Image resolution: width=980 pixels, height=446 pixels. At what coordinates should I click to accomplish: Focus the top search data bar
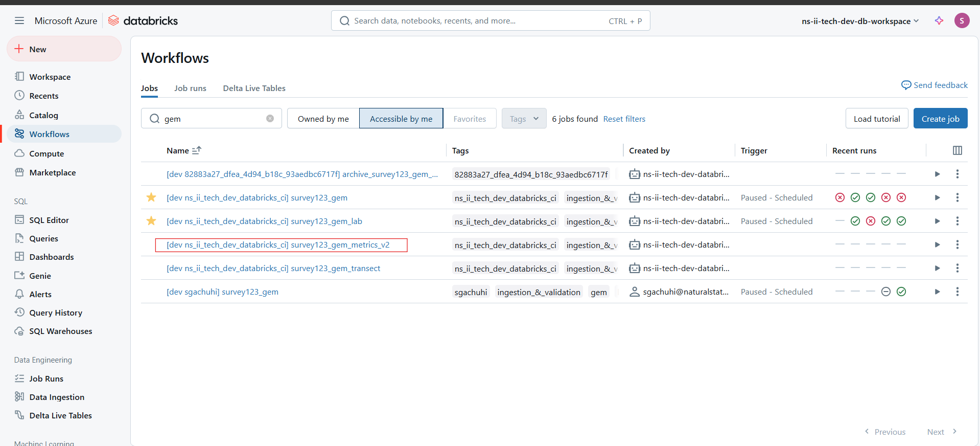[x=491, y=20]
